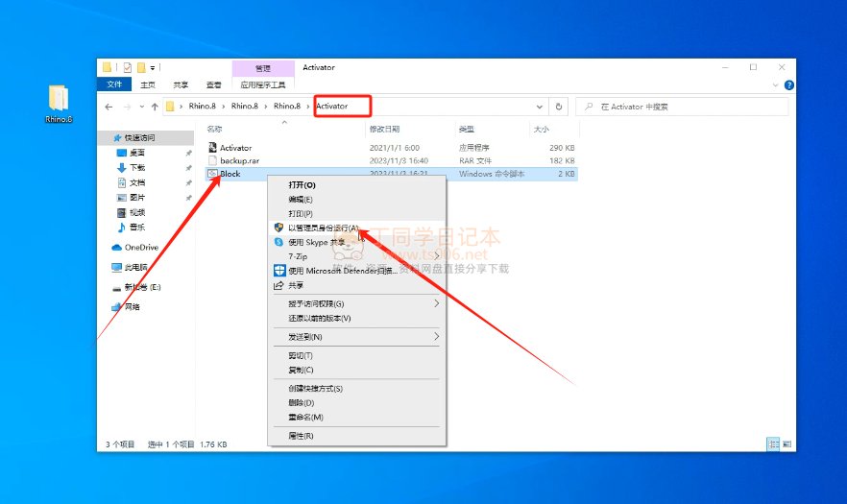The image size is (847, 504).
Task: Click the back navigation arrow
Action: (109, 106)
